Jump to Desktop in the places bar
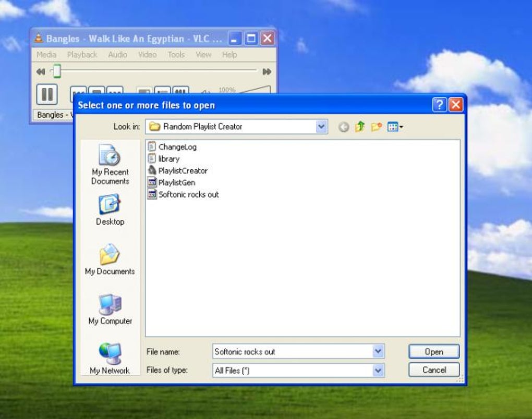The width and height of the screenshot is (532, 419). click(110, 210)
